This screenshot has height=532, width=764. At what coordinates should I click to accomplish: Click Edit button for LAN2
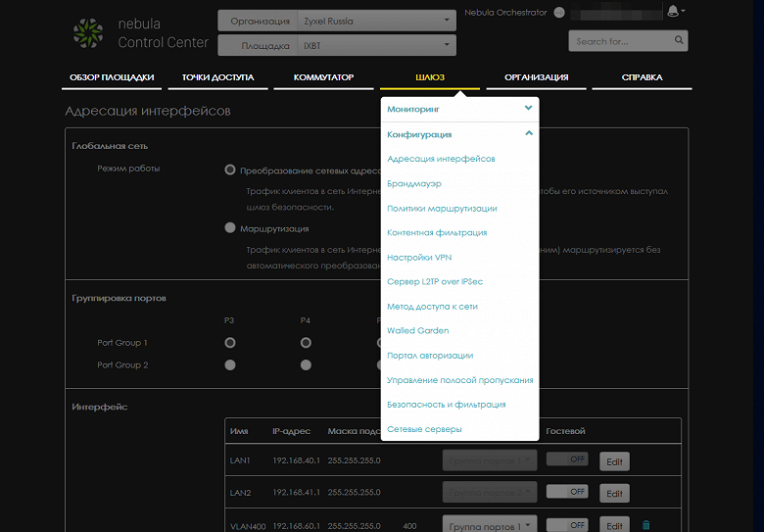(x=614, y=494)
